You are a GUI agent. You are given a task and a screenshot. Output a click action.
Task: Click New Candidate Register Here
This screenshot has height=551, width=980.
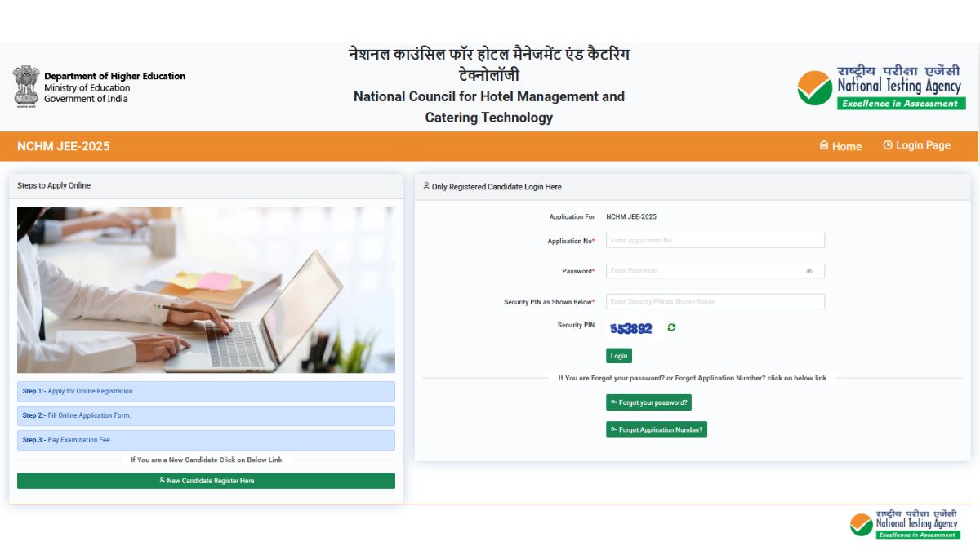(207, 480)
